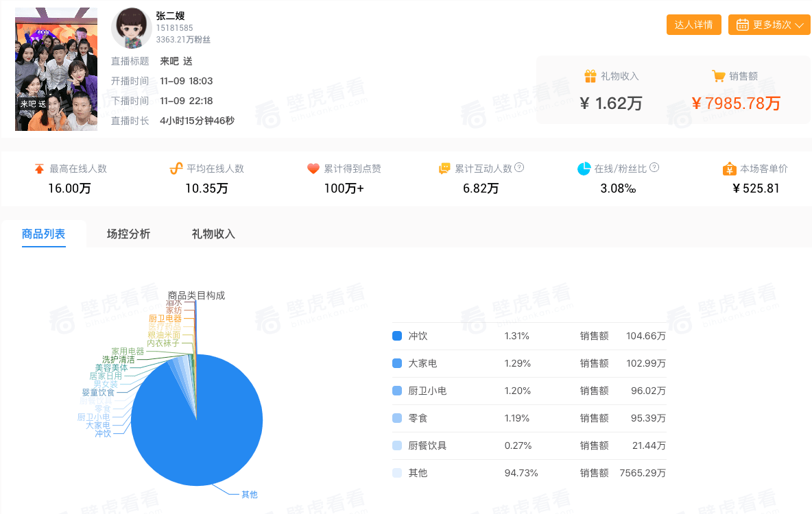Click the streamer name 张二嫂
This screenshot has height=514, width=812.
[170, 16]
